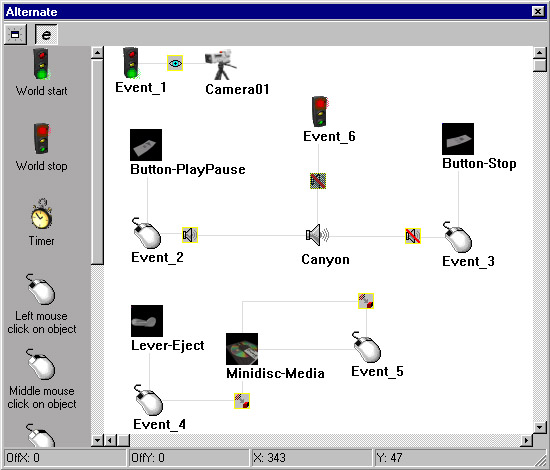Select the Canyon speaker sound node
550x470 pixels.
pyautogui.click(x=317, y=235)
